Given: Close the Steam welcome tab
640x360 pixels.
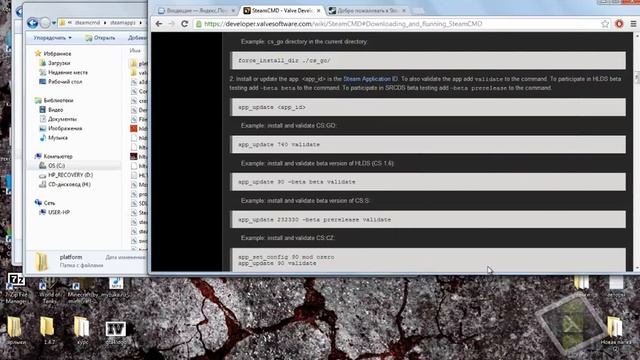Looking at the screenshot, I should [404, 11].
